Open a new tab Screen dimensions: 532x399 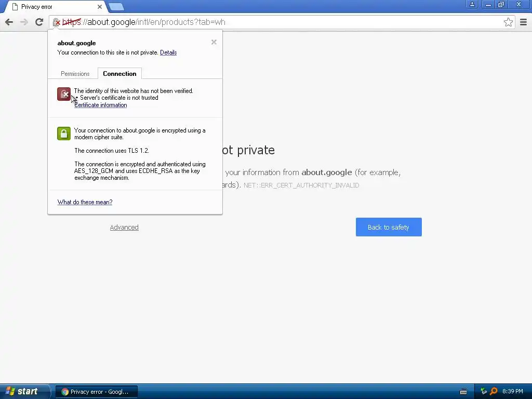coord(117,7)
